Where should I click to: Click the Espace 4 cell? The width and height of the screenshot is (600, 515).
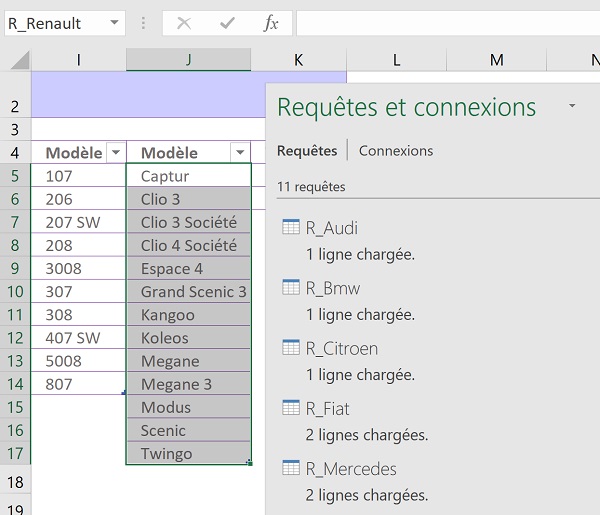pos(189,268)
